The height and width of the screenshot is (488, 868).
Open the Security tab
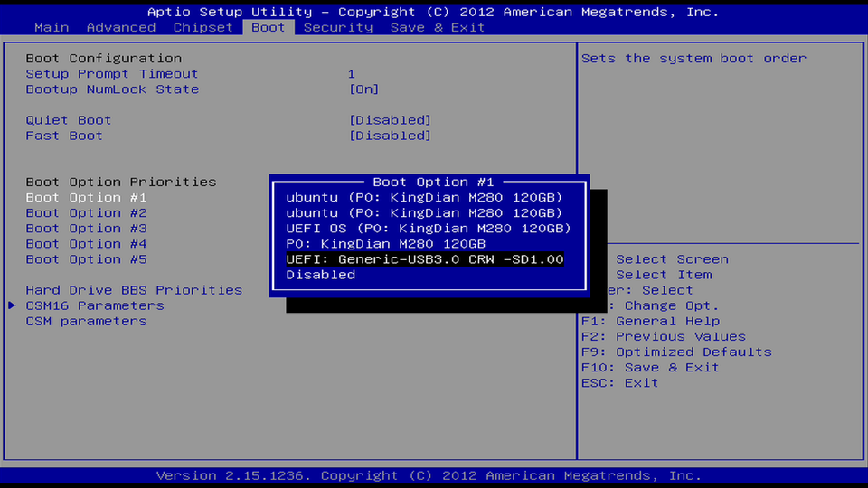pos(338,28)
